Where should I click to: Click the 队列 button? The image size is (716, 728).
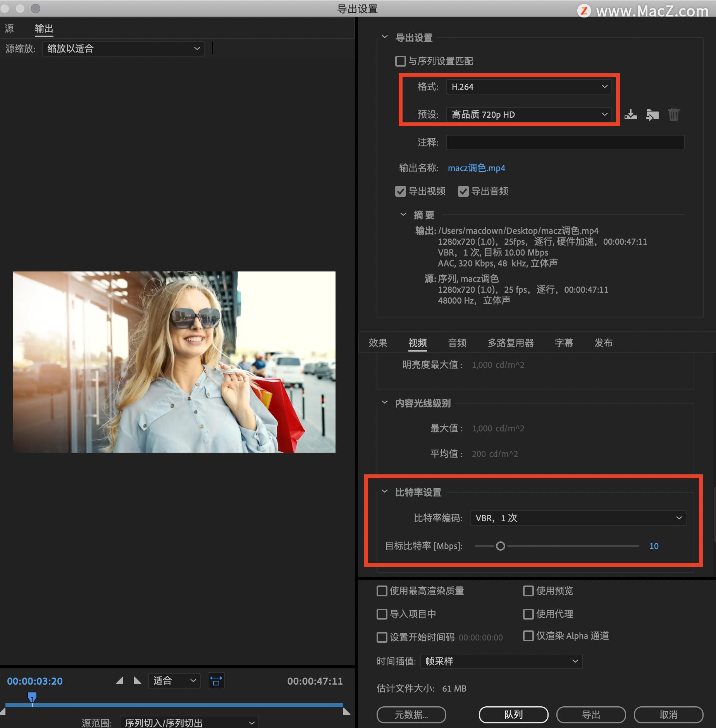tap(513, 715)
